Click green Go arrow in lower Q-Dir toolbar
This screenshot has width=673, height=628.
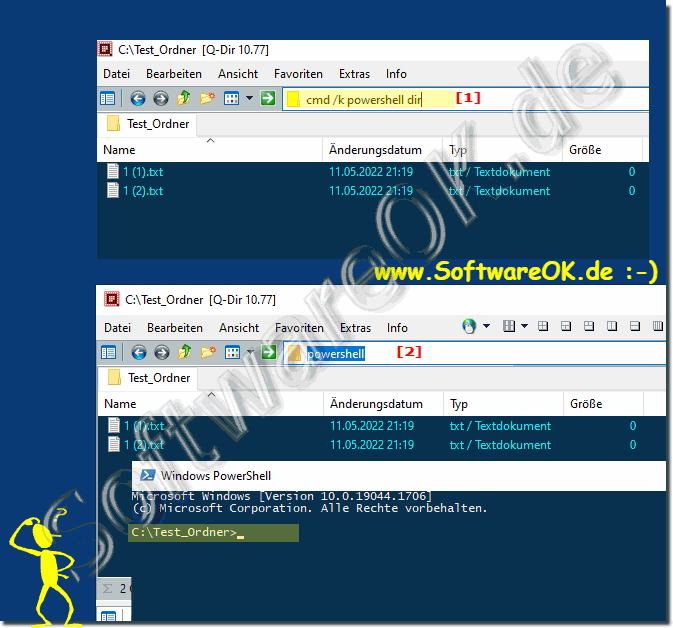pyautogui.click(x=269, y=352)
